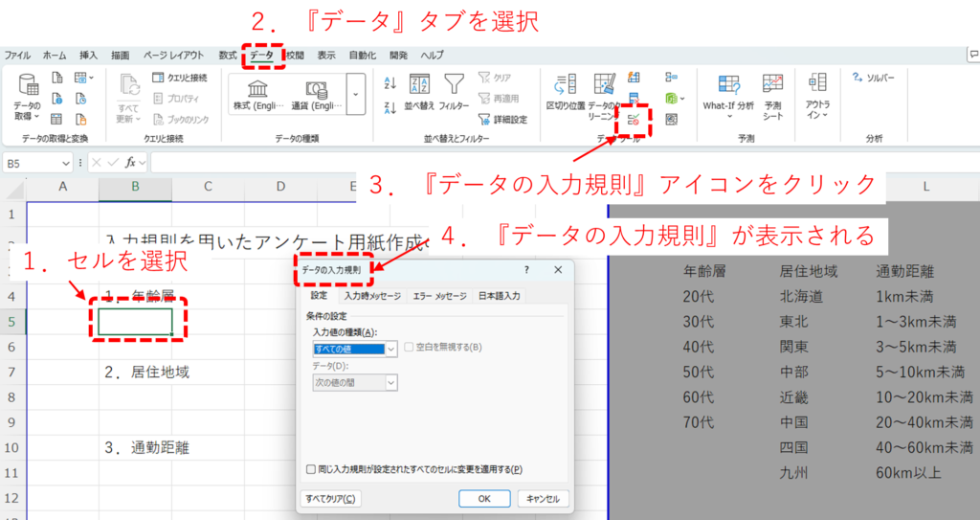Click the データの入力規則 validation icon
Image resolution: width=980 pixels, height=520 pixels.
[634, 120]
